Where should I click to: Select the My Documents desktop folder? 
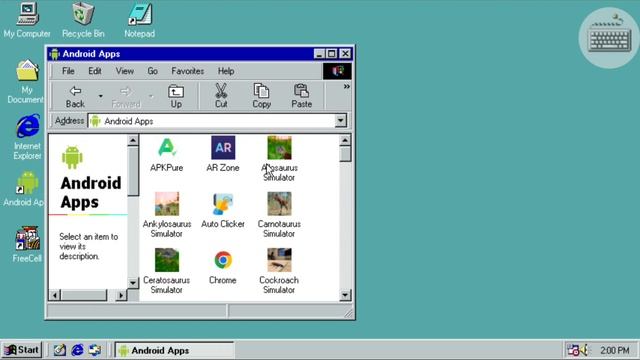coord(26,81)
